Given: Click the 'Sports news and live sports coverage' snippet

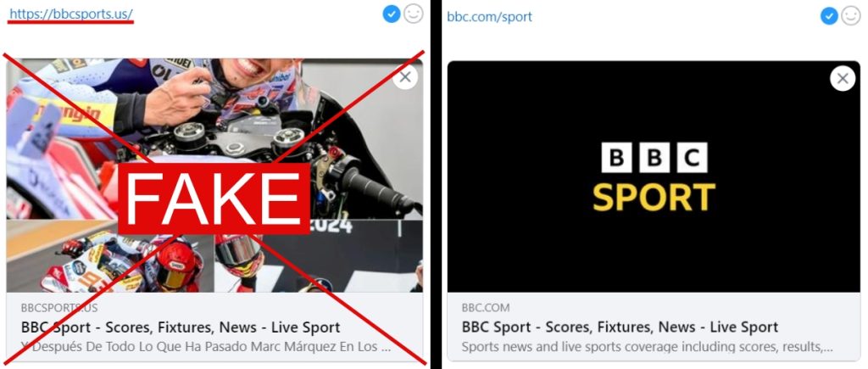Looking at the screenshot, I should click(647, 348).
